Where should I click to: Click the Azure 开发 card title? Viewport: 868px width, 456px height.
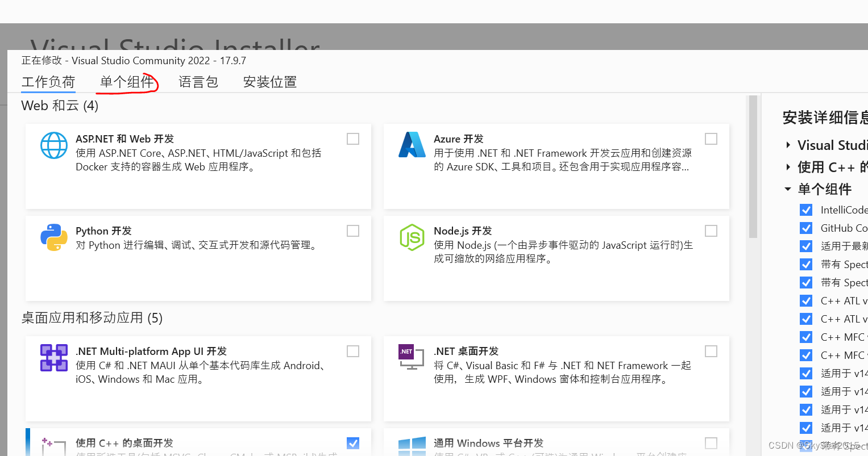(x=458, y=139)
